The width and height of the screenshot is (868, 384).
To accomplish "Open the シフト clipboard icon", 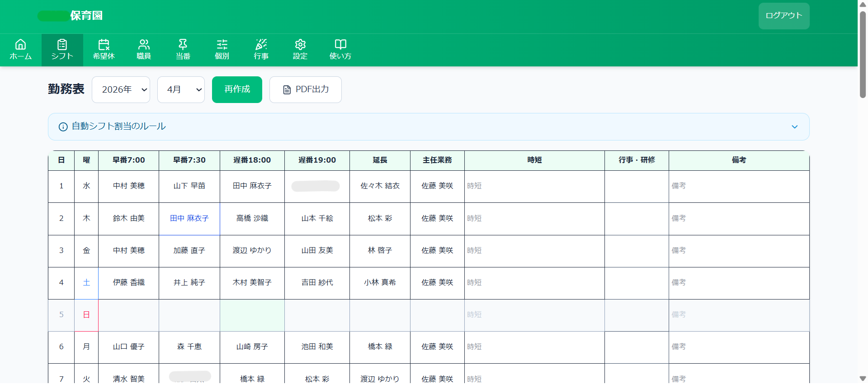I will click(x=62, y=44).
